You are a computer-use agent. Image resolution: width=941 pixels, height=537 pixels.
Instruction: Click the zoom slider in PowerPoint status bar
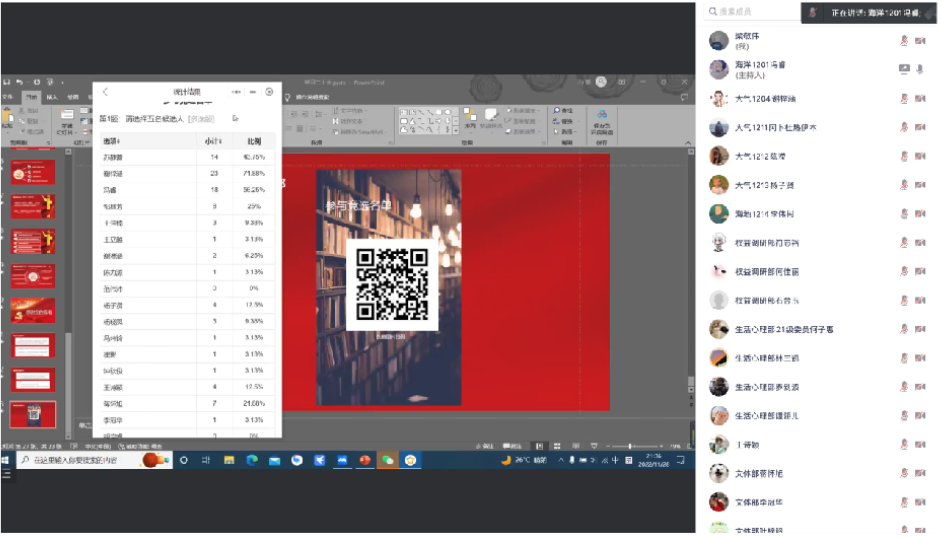pos(630,446)
